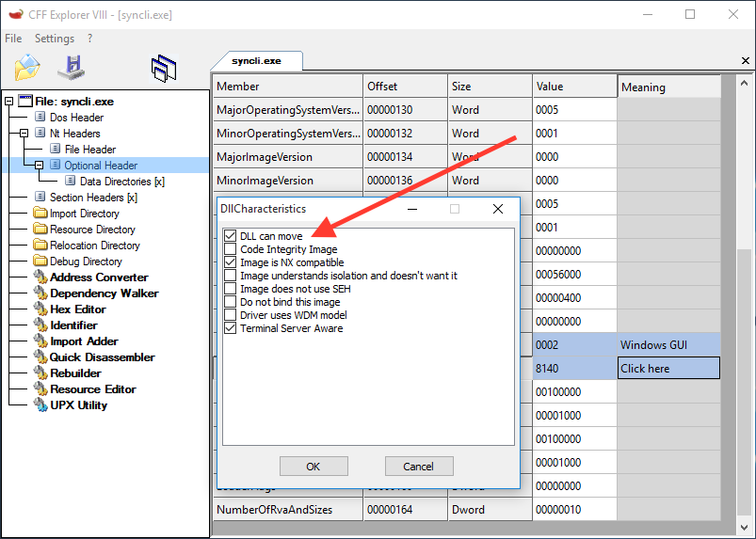Click the Offset column header
The image size is (756, 539).
405,87
